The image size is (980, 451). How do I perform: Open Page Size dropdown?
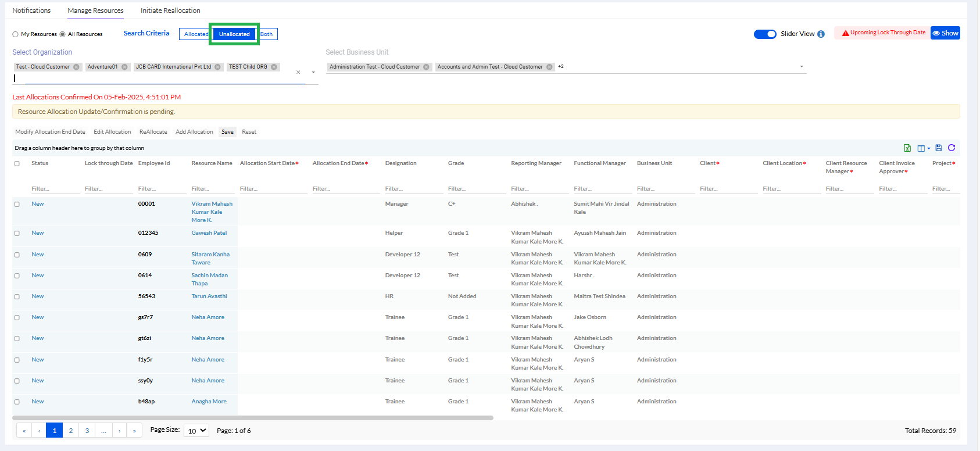(x=196, y=431)
